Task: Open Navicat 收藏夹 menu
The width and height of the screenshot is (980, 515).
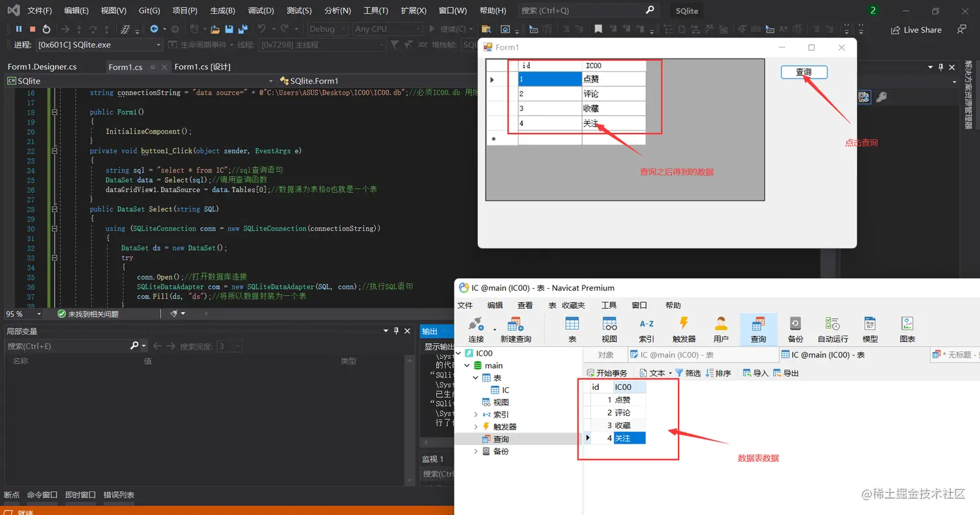Action: 573,305
